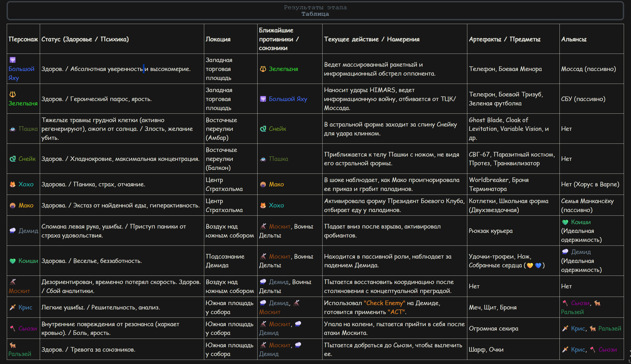Click the menorah icon above Большой Яху
The image size is (631, 364).
pyautogui.click(x=13, y=60)
